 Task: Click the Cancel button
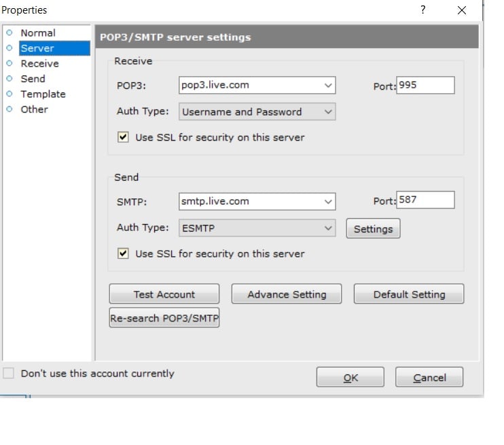(429, 377)
